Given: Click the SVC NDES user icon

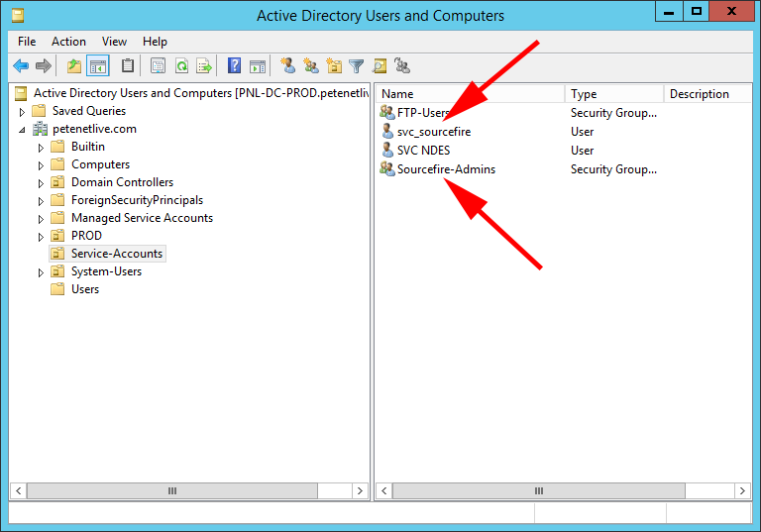Looking at the screenshot, I should click(x=387, y=151).
